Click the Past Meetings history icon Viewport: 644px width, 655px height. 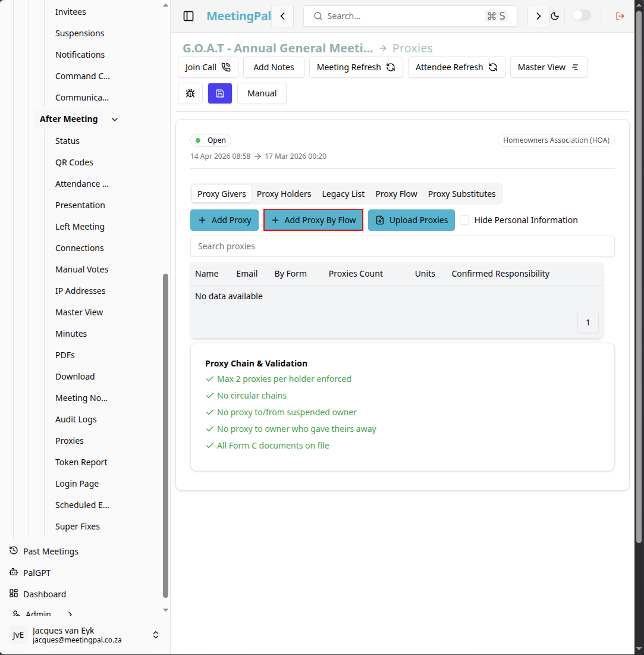coord(14,550)
